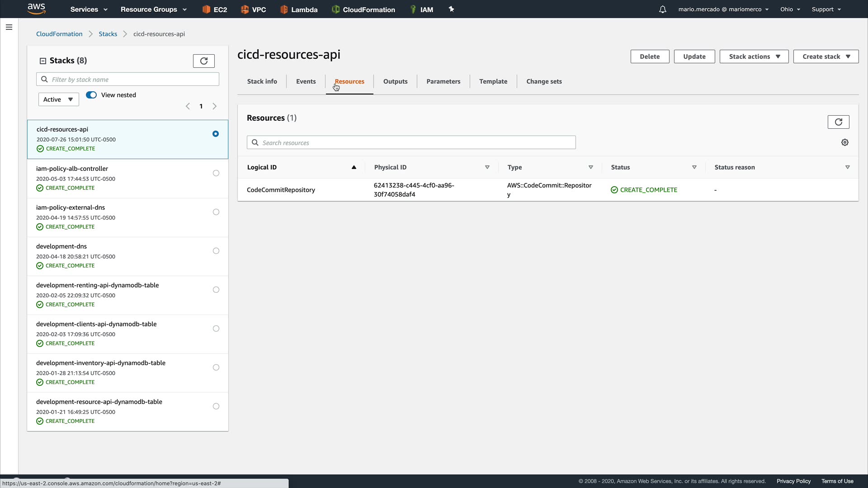Image resolution: width=868 pixels, height=488 pixels.
Task: Select the iam-policy-alb-controller stack radio button
Action: (216, 173)
